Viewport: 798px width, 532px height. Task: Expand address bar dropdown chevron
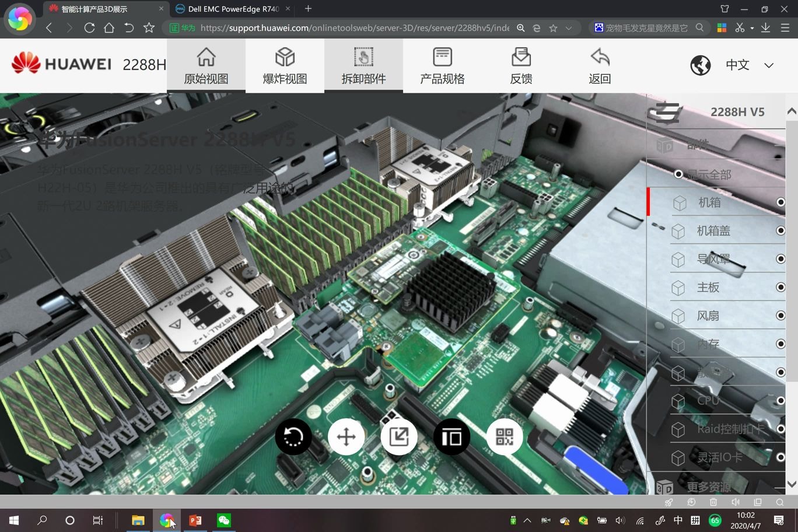point(569,27)
